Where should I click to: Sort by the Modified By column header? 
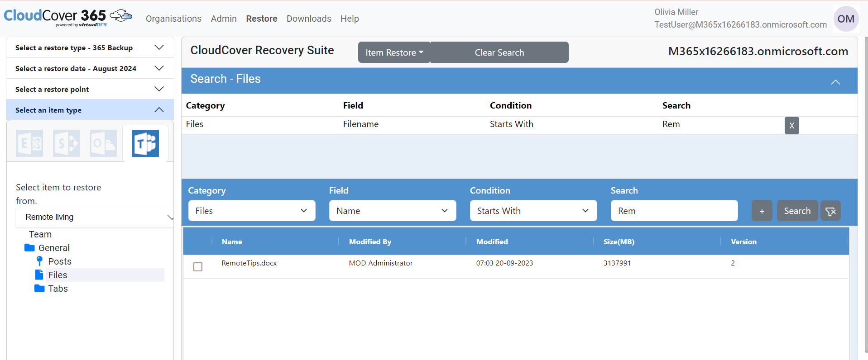pyautogui.click(x=370, y=242)
